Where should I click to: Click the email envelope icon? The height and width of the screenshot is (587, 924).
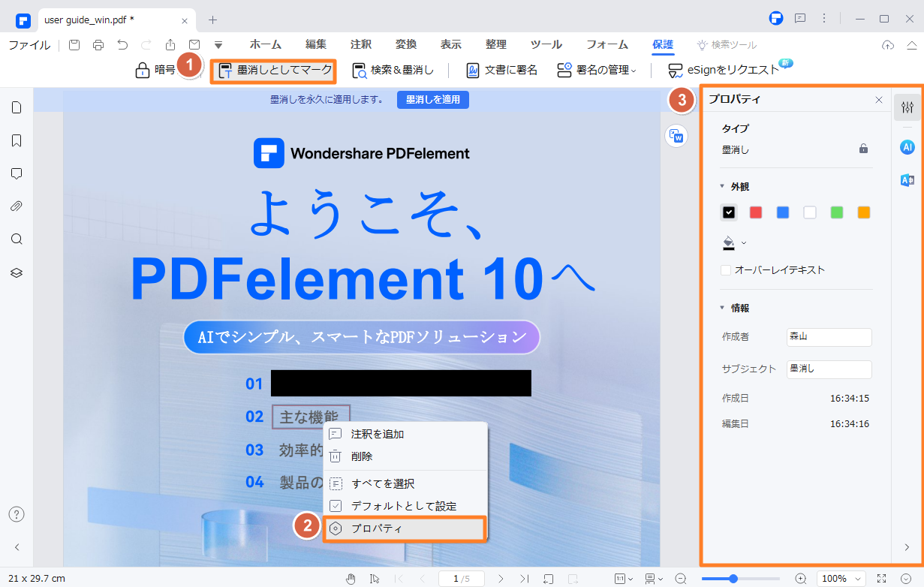pyautogui.click(x=194, y=45)
